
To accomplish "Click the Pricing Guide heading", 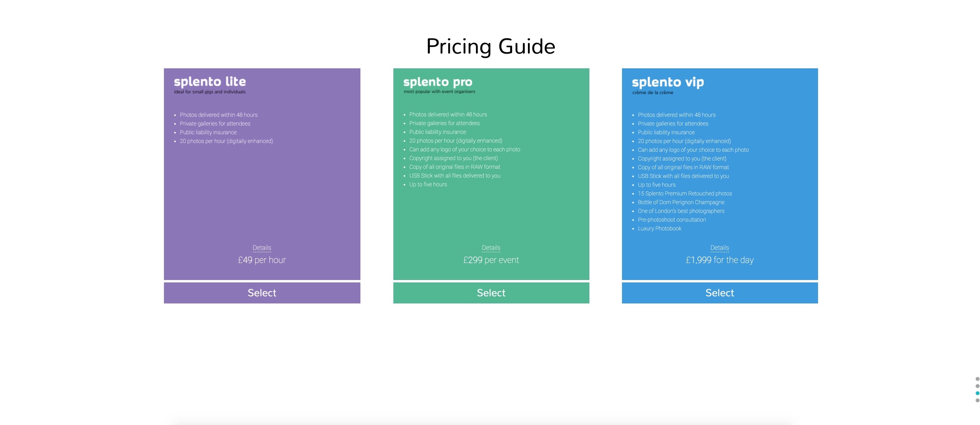I will pos(491,46).
